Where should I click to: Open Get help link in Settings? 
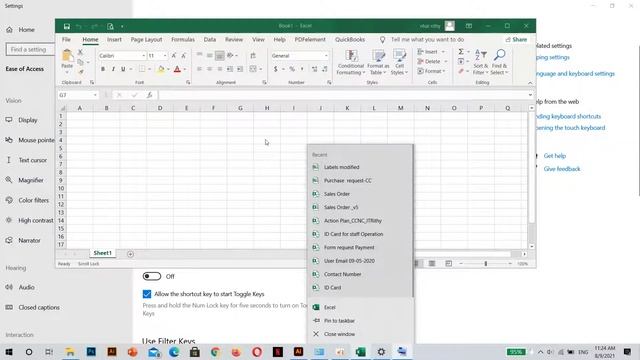click(554, 156)
